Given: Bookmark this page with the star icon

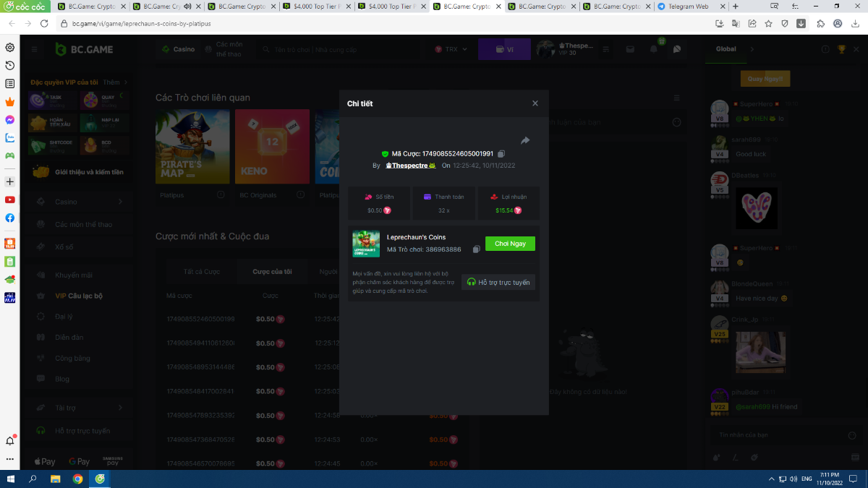Looking at the screenshot, I should pos(768,23).
